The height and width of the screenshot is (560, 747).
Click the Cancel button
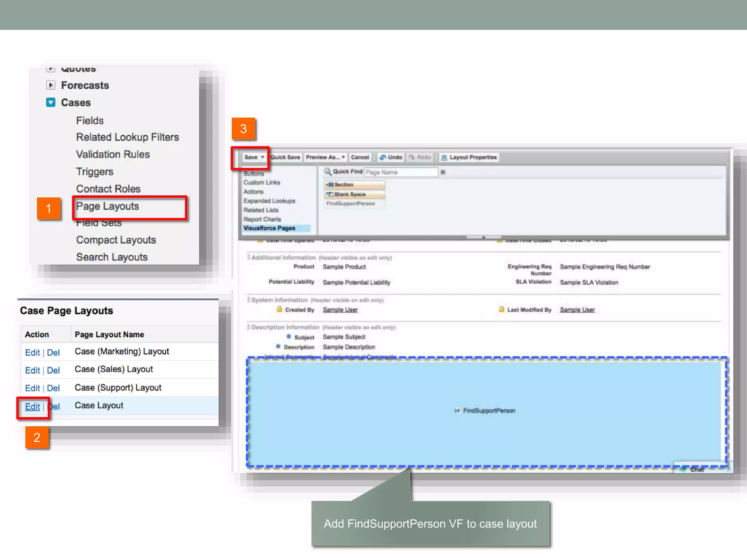360,157
